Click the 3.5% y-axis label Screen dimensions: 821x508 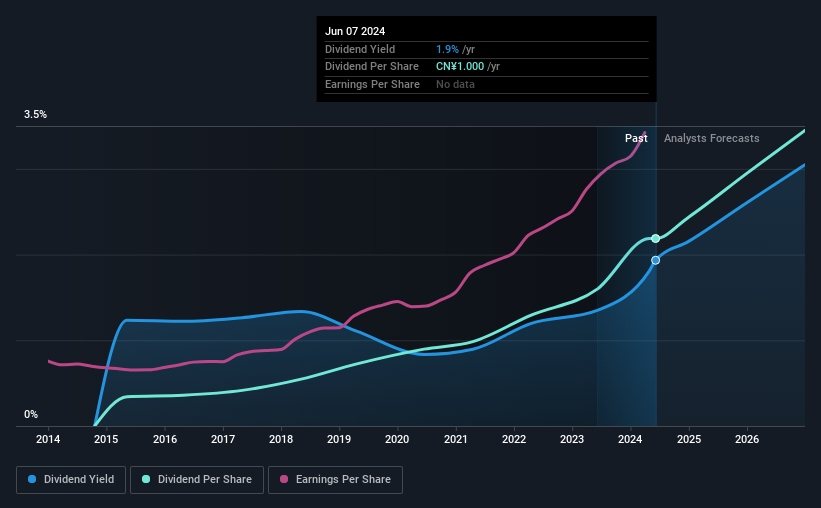pyautogui.click(x=35, y=114)
